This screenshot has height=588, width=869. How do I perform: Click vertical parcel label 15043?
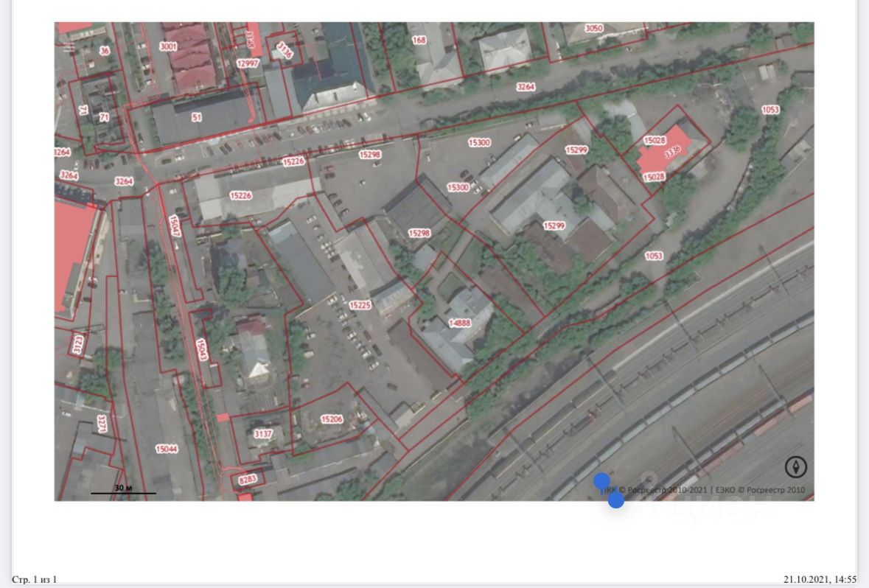(202, 350)
